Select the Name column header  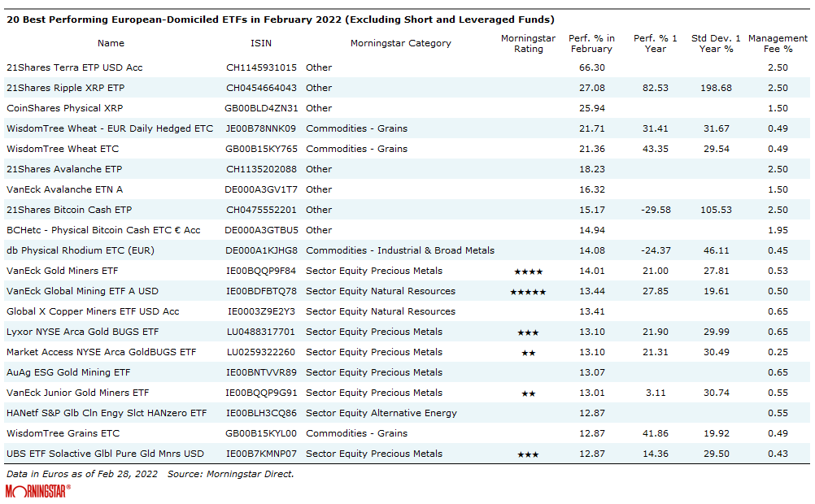click(111, 43)
